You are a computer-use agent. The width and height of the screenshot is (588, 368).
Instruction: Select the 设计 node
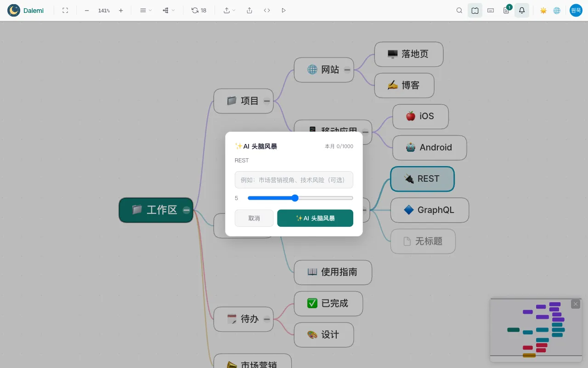coord(324,335)
